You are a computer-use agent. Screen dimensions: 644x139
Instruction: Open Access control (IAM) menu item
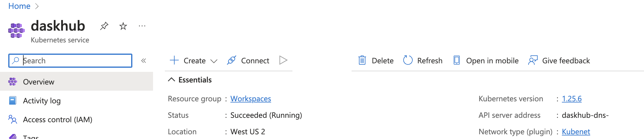pos(77,120)
